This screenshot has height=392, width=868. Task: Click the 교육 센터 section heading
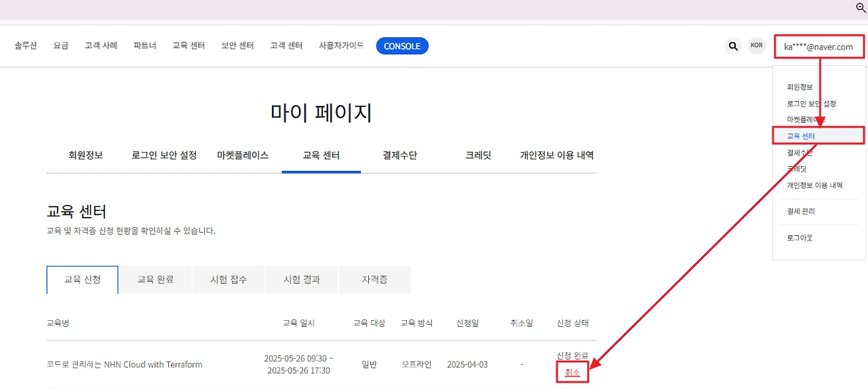click(77, 211)
